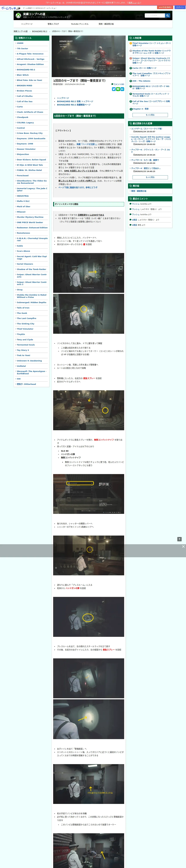Click the clock icon beside 最終更新 date
Screen dimensions: 186x868
54,84
